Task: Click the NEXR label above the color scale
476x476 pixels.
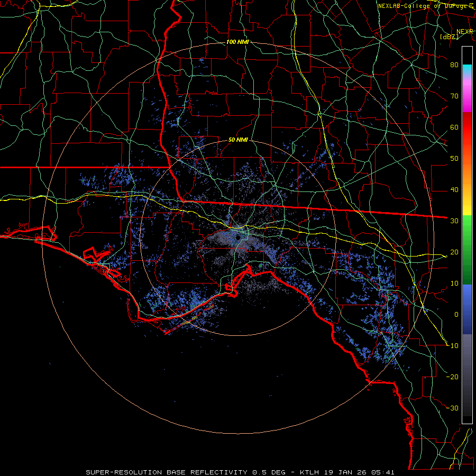Action: tap(464, 32)
